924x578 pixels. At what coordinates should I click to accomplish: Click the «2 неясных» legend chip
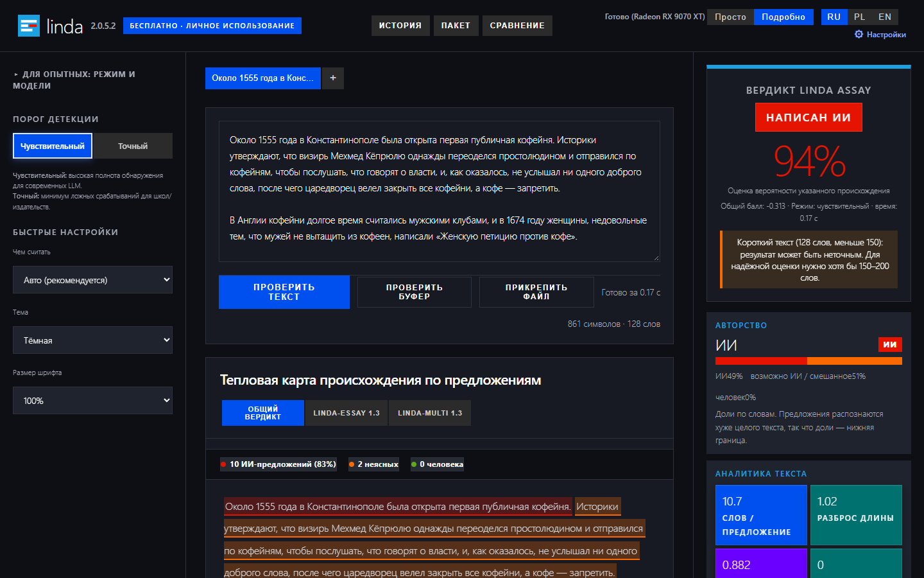[374, 464]
